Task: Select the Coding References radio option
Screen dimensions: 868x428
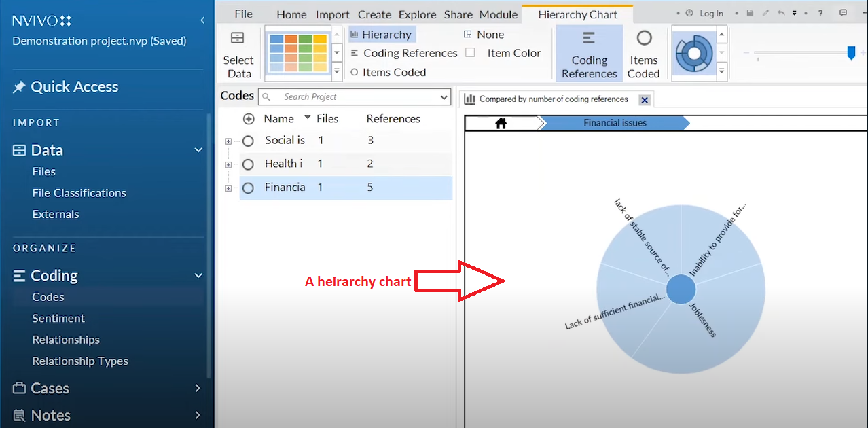Action: pyautogui.click(x=404, y=53)
